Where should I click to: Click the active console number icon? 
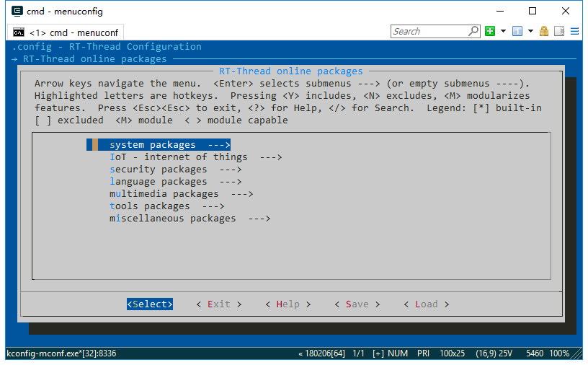517,31
